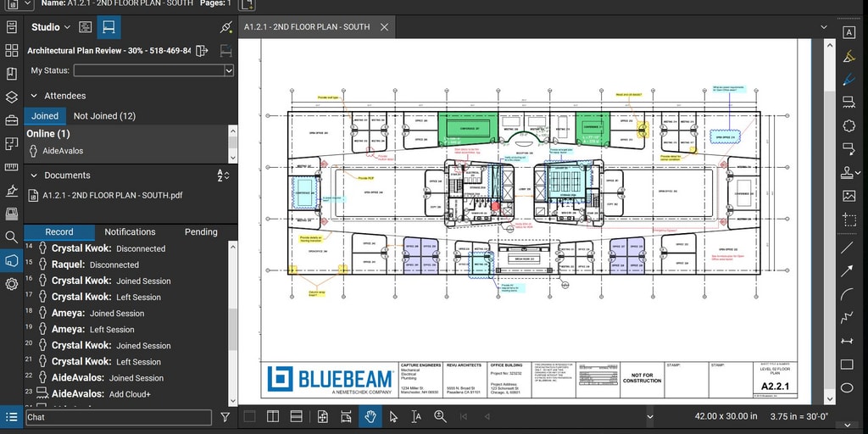Select the Text Box tool
This screenshot has height=434, width=868.
[x=849, y=32]
